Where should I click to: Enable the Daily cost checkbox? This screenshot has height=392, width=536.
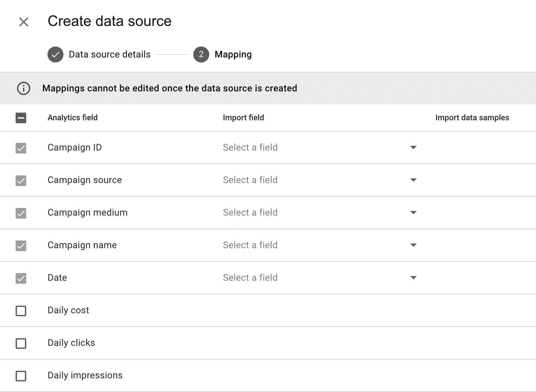(x=21, y=310)
